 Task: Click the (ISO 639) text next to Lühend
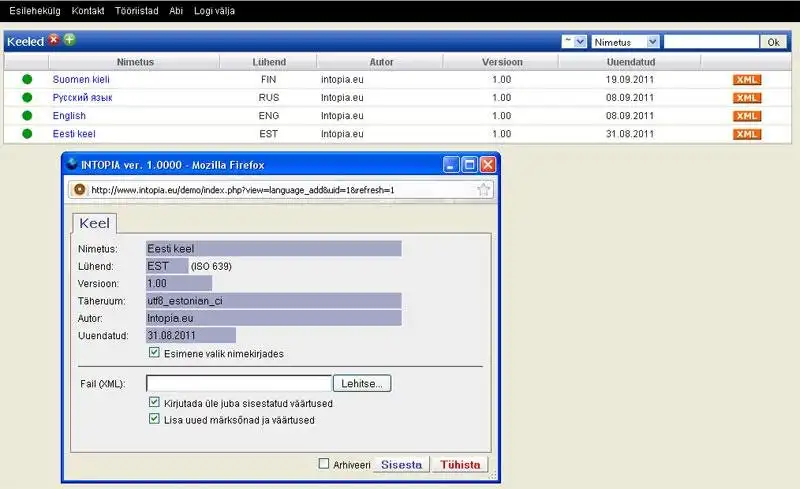pos(211,266)
